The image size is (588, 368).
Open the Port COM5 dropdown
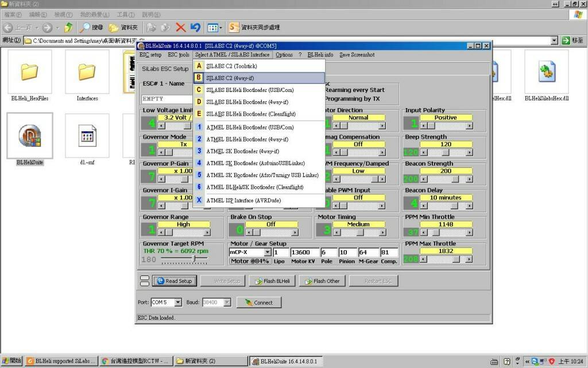178,302
